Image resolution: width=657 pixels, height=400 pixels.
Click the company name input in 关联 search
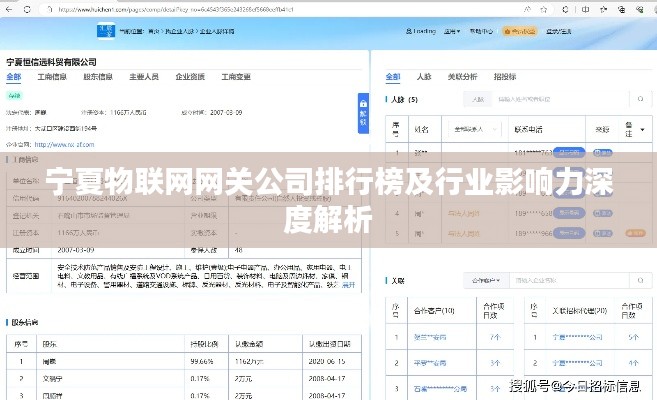pyautogui.click(x=569, y=280)
